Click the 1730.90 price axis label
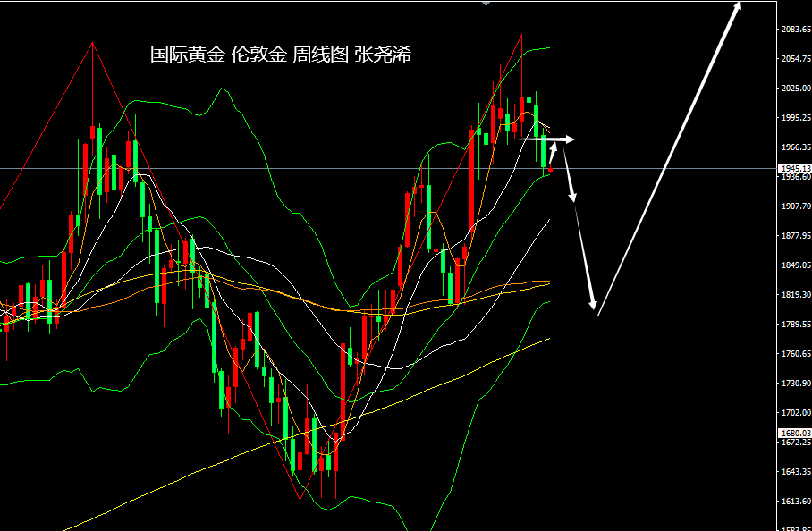Viewport: 812px width, 531px height. 797,383
